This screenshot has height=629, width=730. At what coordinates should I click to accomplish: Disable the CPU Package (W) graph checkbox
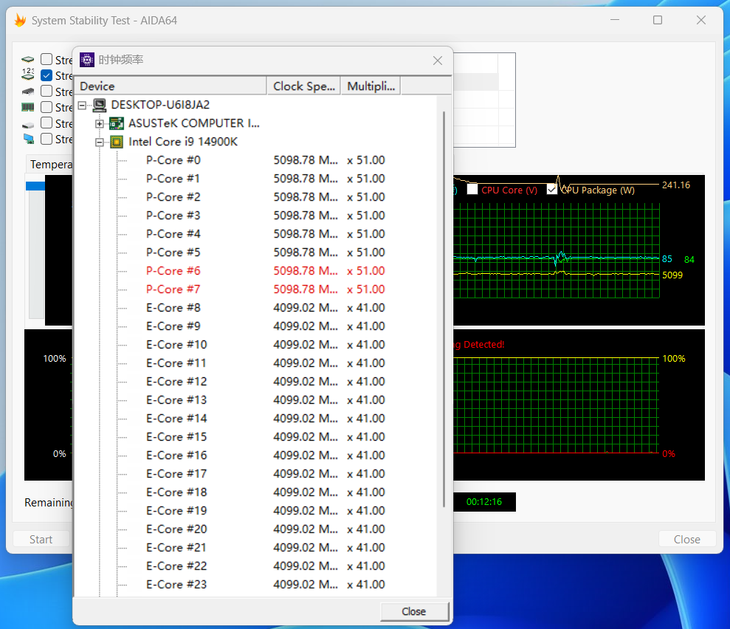[552, 190]
